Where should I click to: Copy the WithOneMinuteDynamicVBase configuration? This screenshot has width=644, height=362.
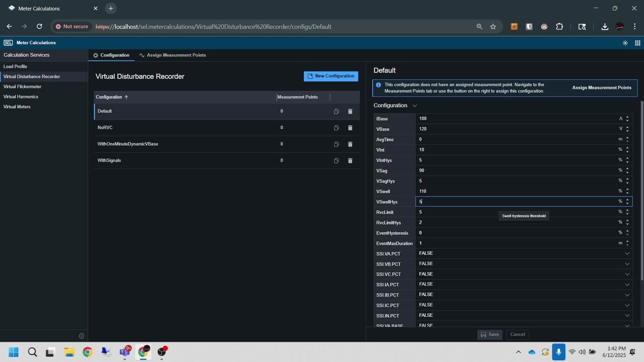click(x=336, y=144)
